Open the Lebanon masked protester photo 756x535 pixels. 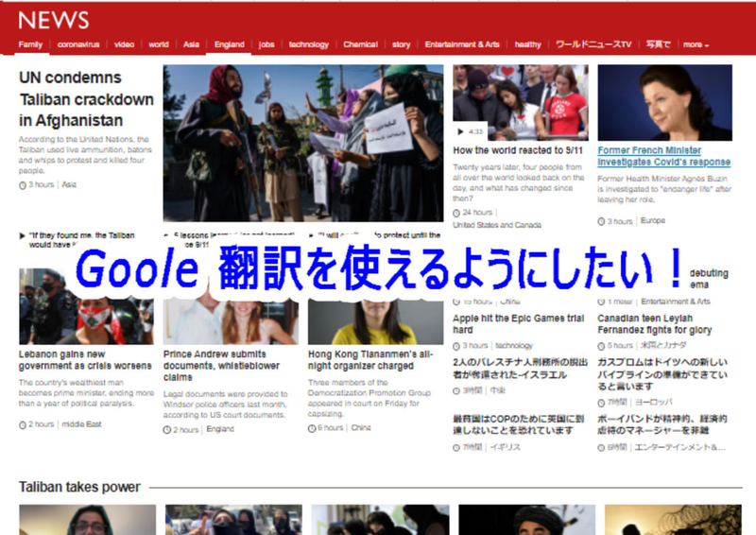(86, 306)
